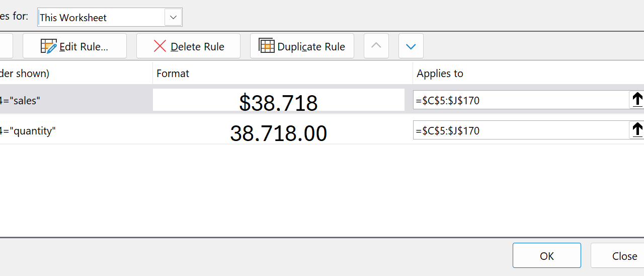Screen dimensions: 644x276
Task: Click the quantity rule Applies to range field
Action: point(521,130)
